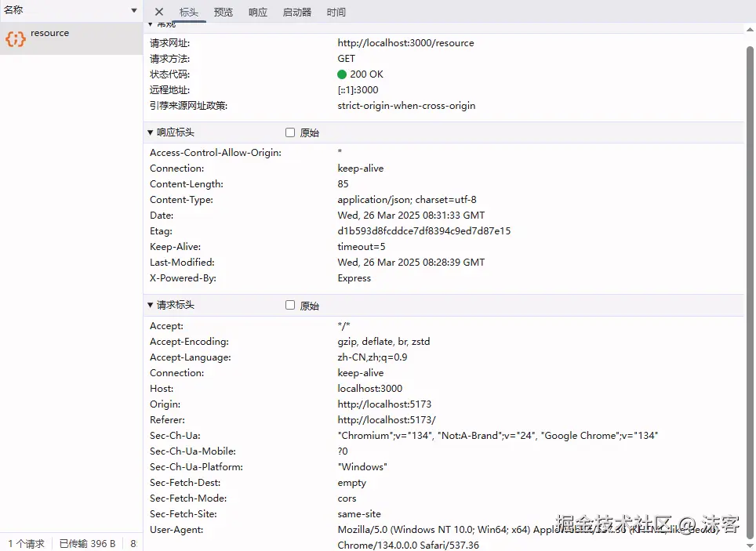The width and height of the screenshot is (756, 551).
Task: Click the Sec-Ch-Ua Chromium value
Action: [497, 436]
